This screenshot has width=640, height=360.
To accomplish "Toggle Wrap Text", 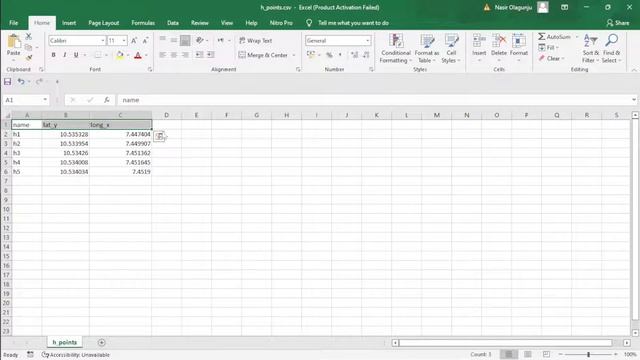I will pyautogui.click(x=256, y=40).
